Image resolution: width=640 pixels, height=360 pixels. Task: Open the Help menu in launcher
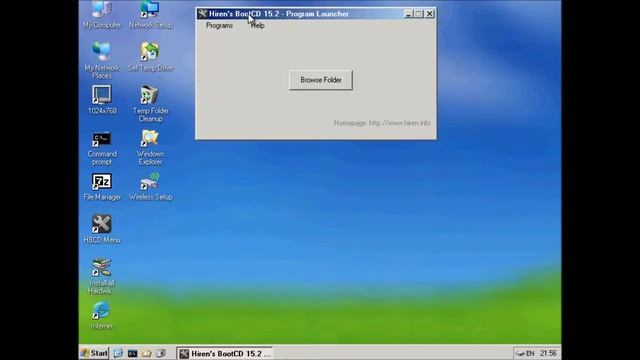click(x=258, y=25)
